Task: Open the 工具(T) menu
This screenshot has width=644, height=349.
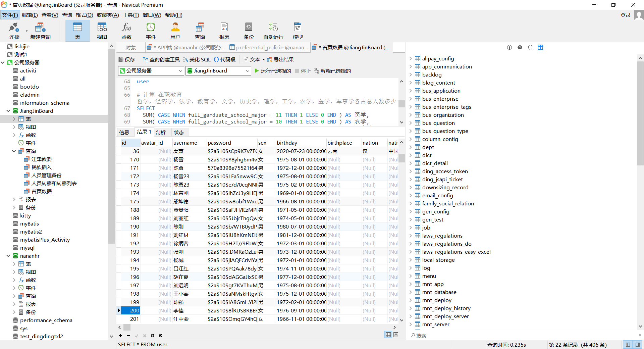Action: 131,15
